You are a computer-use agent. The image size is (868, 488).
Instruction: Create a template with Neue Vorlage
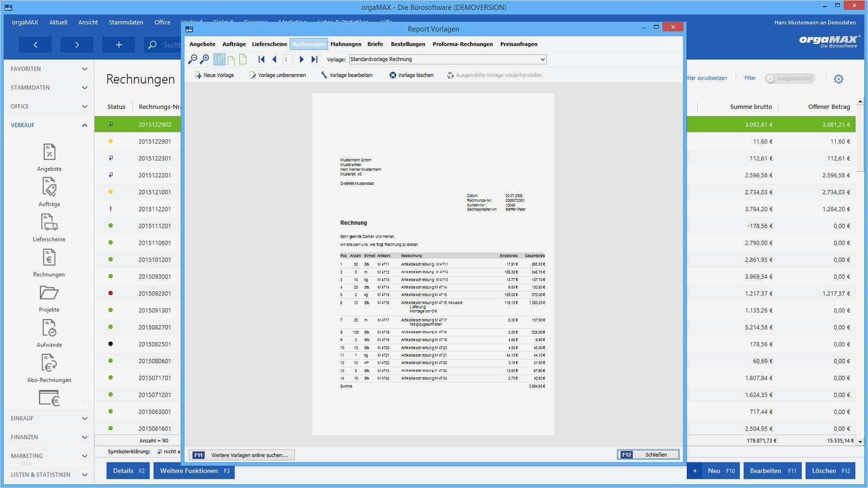tap(214, 75)
